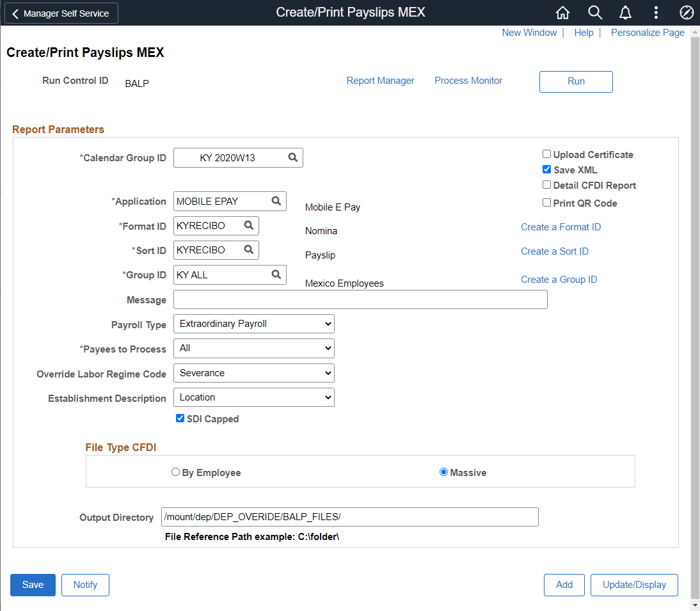Open the Payroll Type dropdown

253,323
